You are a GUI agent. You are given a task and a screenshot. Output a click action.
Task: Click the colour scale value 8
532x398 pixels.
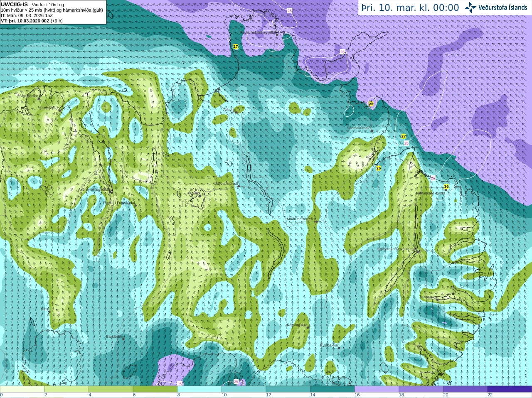point(179,395)
